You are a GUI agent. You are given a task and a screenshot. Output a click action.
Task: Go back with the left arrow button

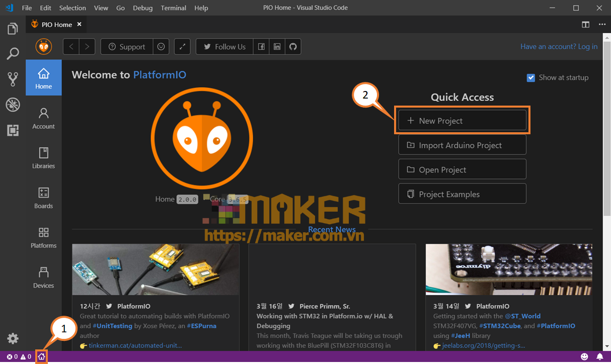click(x=71, y=47)
